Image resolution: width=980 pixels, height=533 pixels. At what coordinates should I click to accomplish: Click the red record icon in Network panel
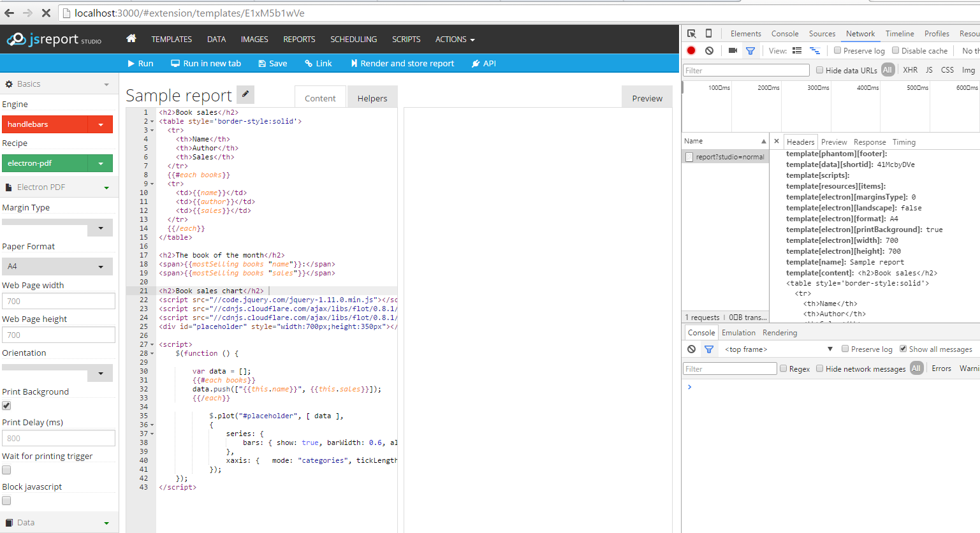691,50
